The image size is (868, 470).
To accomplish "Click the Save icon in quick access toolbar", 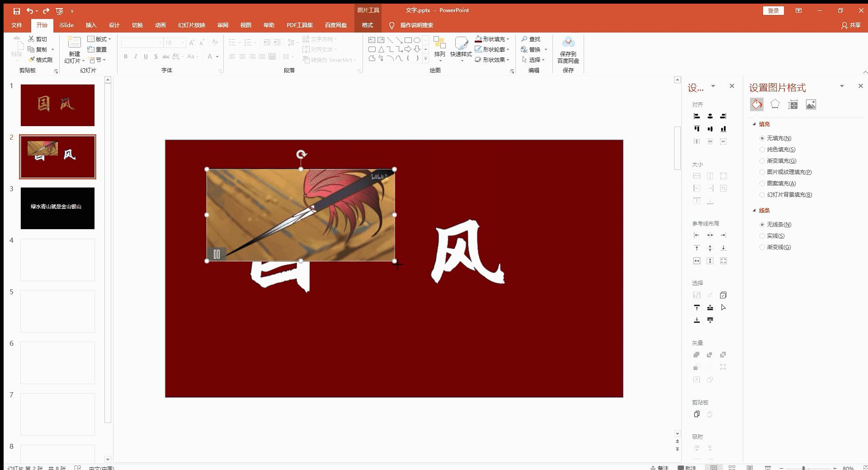I will pos(17,11).
